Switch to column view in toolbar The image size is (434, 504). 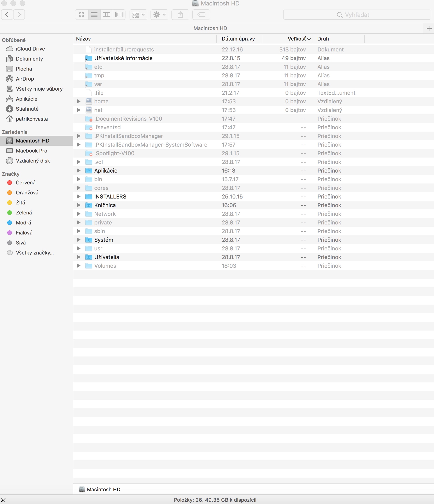[107, 15]
